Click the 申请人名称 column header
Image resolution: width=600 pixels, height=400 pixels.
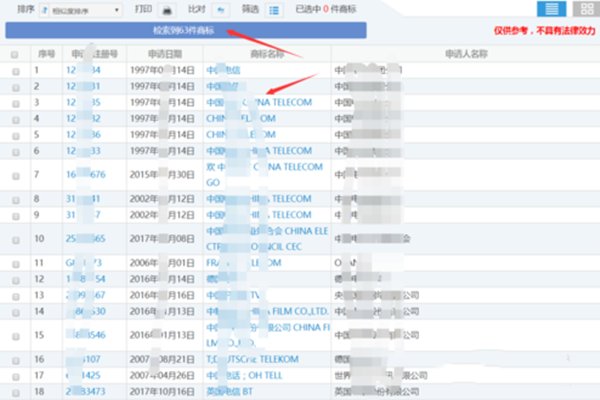(x=466, y=54)
